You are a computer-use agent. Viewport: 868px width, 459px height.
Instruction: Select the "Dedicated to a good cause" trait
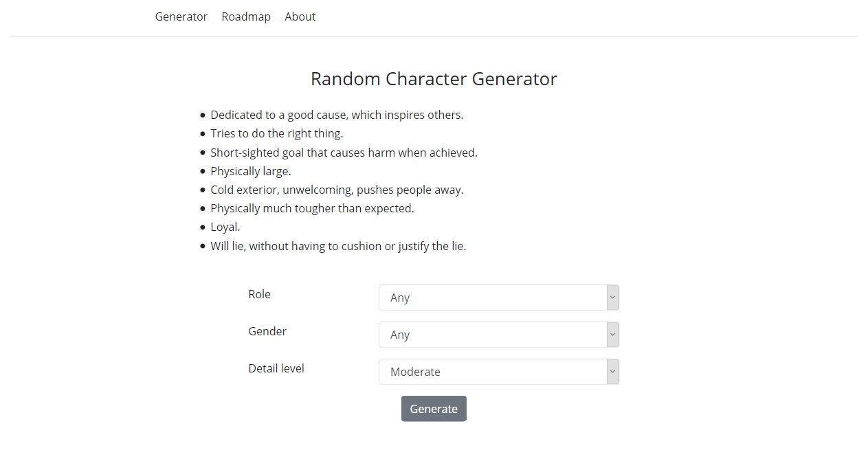pyautogui.click(x=337, y=115)
